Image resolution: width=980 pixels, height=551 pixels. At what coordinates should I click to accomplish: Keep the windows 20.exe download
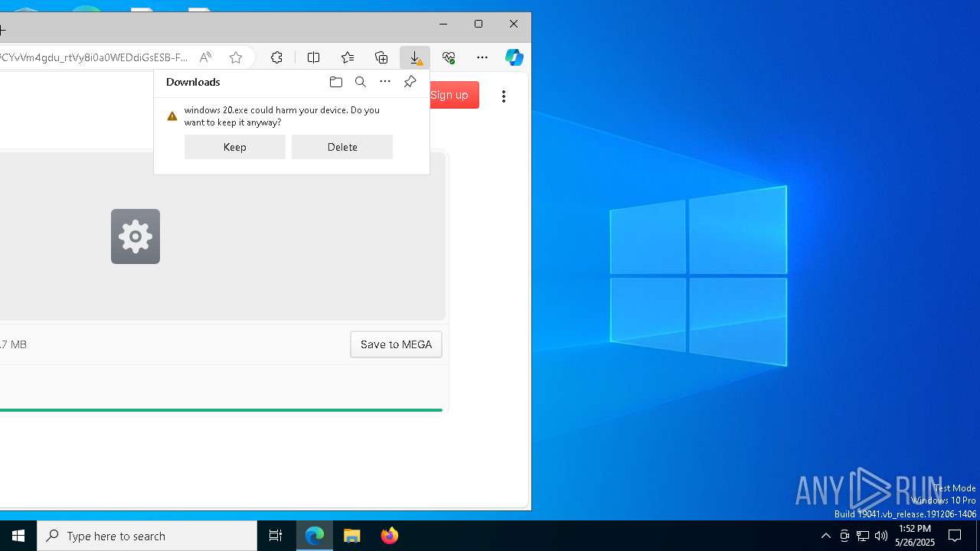(x=235, y=147)
